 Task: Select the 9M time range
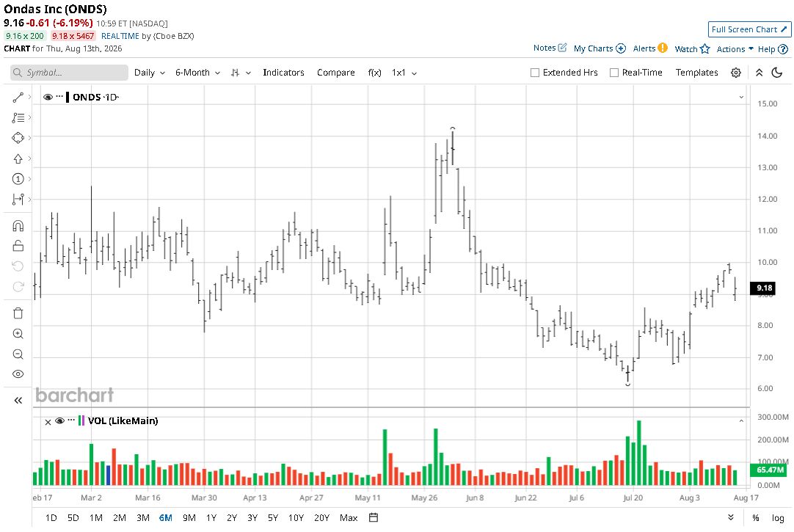(x=189, y=517)
